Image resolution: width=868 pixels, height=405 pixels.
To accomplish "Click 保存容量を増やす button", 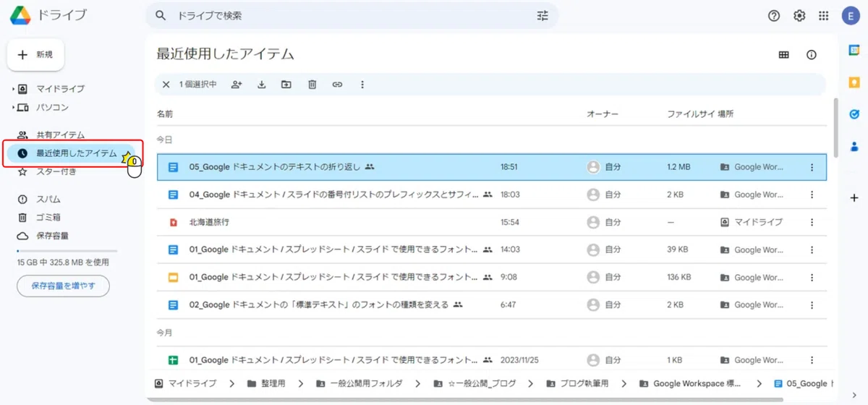I will click(x=63, y=286).
